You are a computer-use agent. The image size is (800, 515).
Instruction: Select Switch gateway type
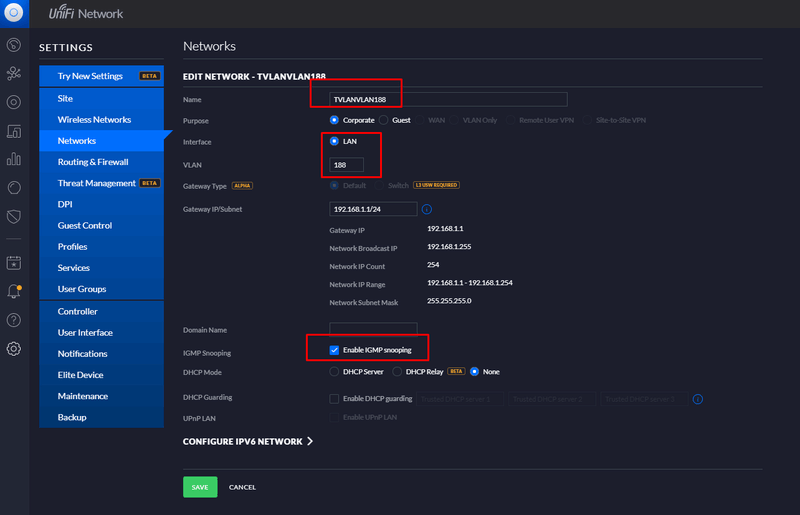coord(379,185)
